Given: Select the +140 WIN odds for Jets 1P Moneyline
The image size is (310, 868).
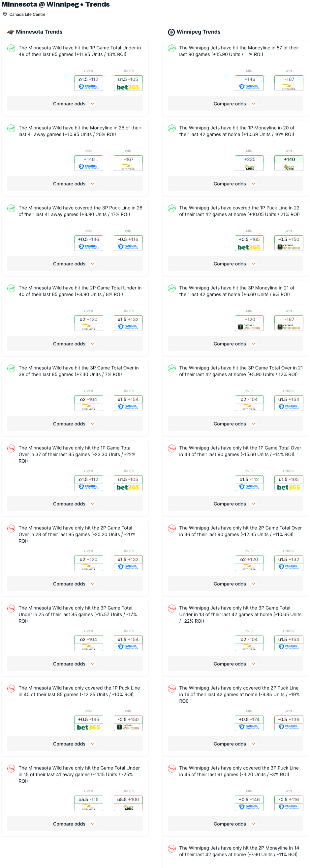Looking at the screenshot, I should [289, 159].
